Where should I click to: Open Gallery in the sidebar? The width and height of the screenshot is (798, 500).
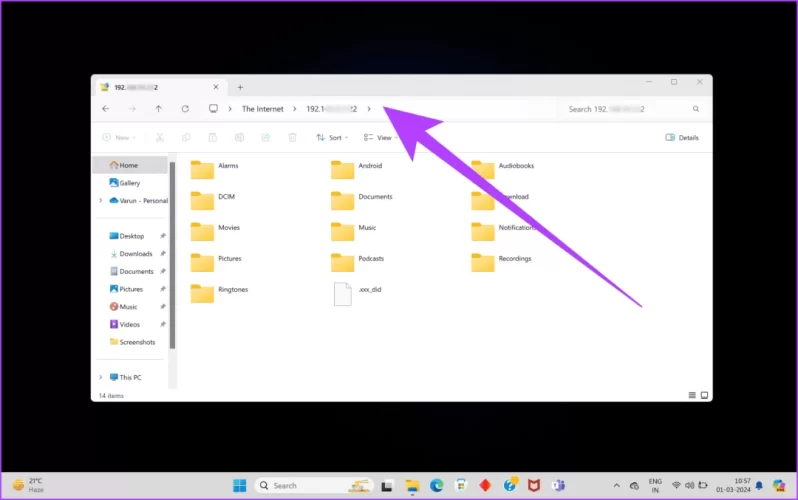[129, 183]
